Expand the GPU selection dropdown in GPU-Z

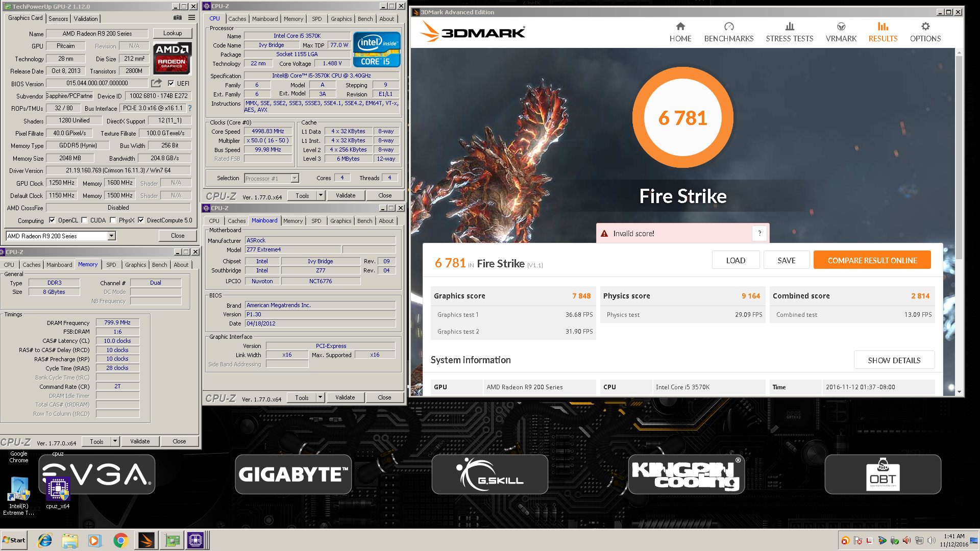111,236
